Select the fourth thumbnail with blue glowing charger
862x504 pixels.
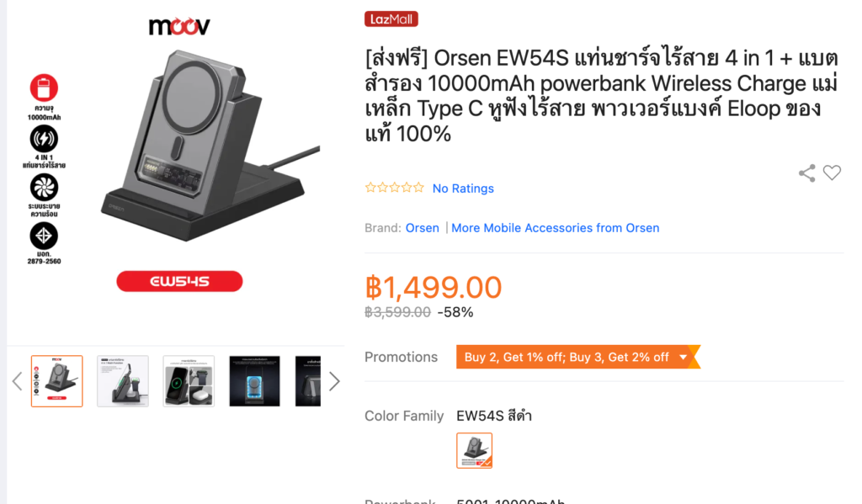(254, 381)
